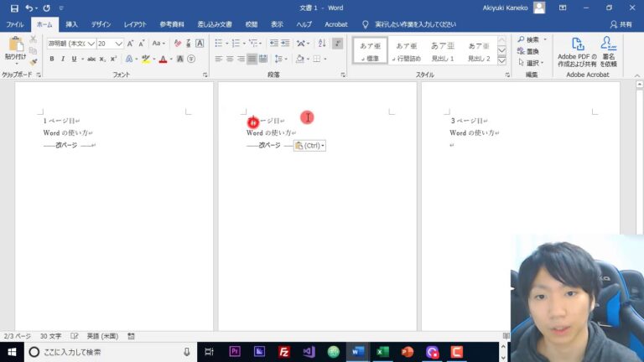Toggle Bold formatting

52,59
